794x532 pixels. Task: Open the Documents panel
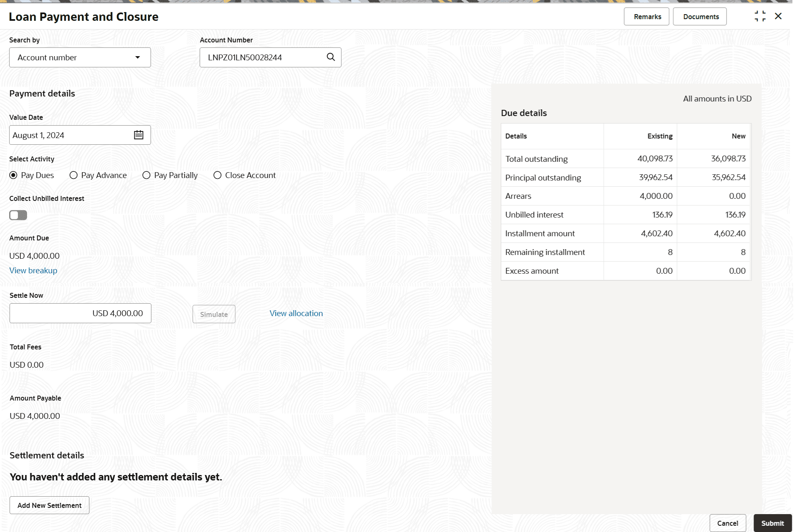pyautogui.click(x=700, y=17)
